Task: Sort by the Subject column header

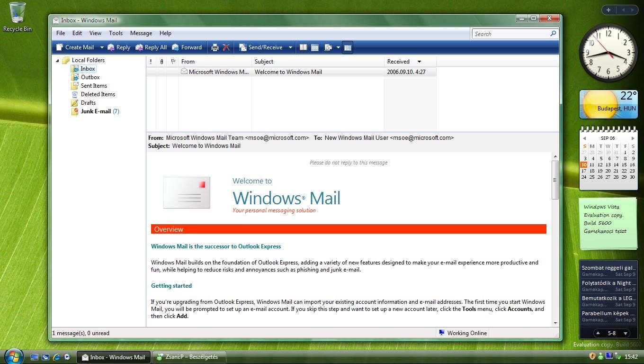Action: (318, 62)
